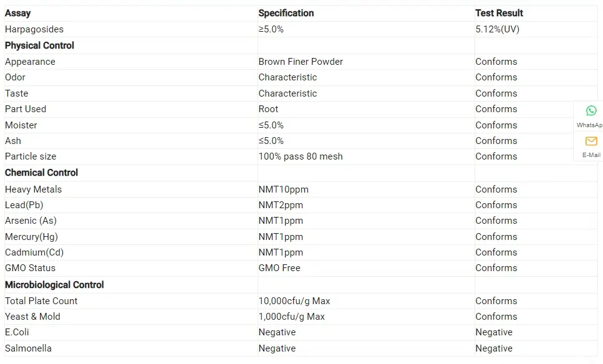Click the E-Mail envelope icon
Viewport: 603px width, 364px height.
point(591,141)
